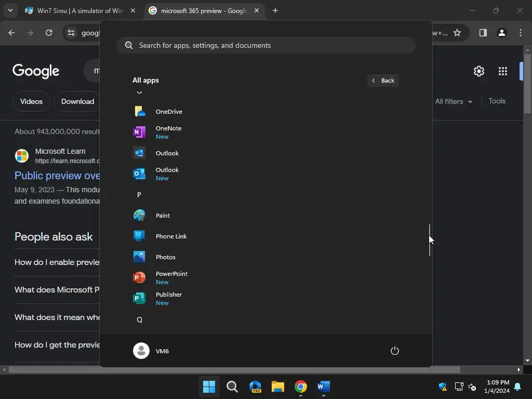View site information icon in address bar

click(x=71, y=33)
